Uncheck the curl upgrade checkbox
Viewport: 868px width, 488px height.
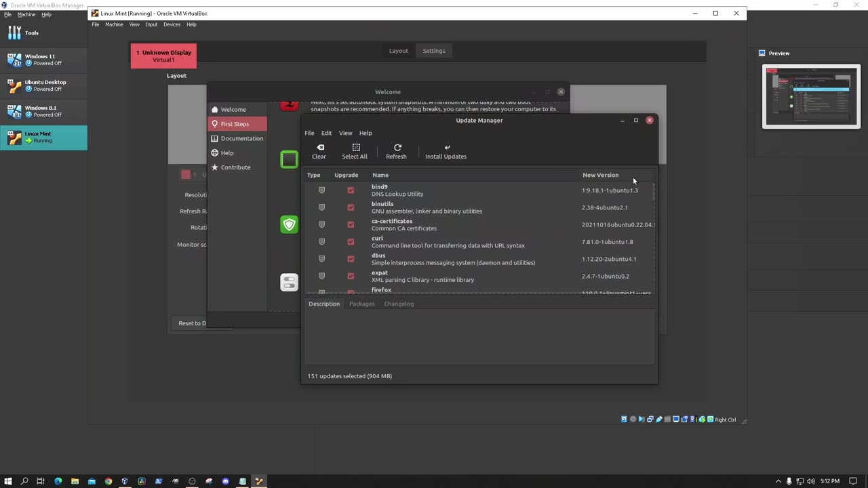351,242
